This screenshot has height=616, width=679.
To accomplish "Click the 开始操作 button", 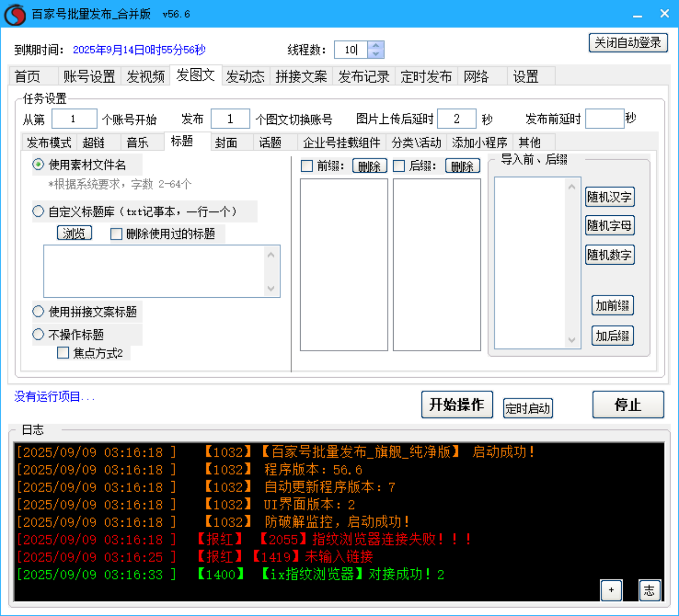I will pos(457,404).
